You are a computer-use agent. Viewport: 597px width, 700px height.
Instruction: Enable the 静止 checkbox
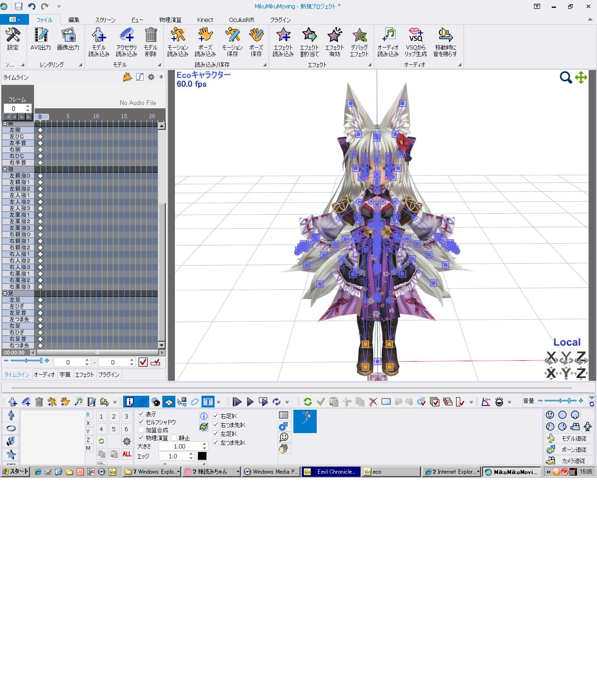[x=174, y=438]
